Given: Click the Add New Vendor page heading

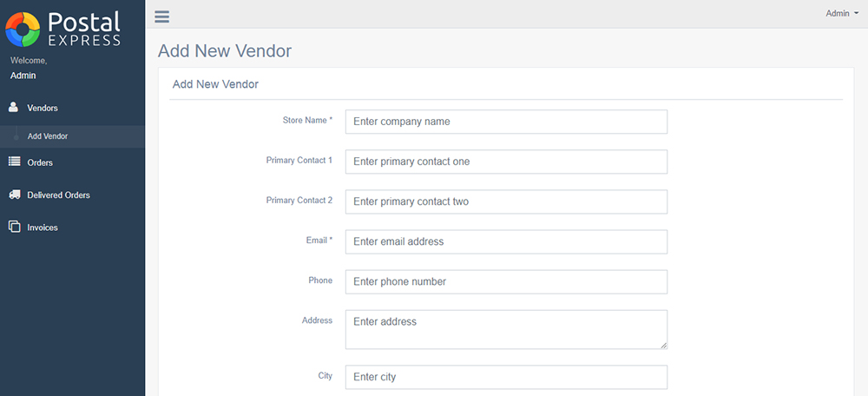Looking at the screenshot, I should pos(225,51).
